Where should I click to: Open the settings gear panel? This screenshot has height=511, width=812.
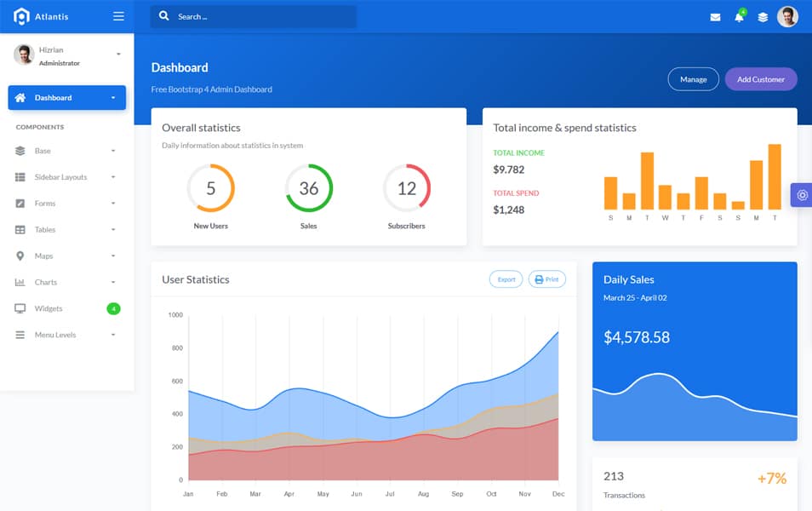(802, 195)
